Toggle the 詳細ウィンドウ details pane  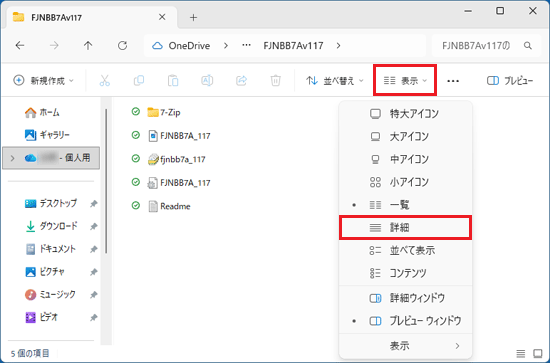point(405,298)
